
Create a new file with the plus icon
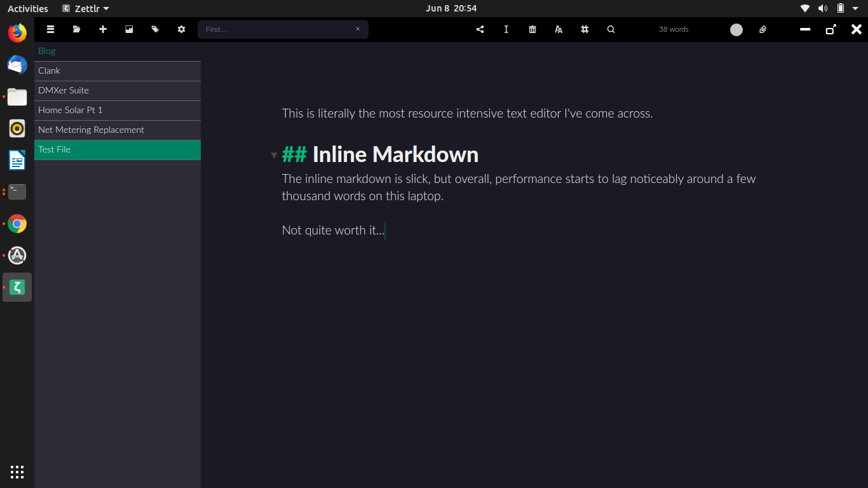103,29
